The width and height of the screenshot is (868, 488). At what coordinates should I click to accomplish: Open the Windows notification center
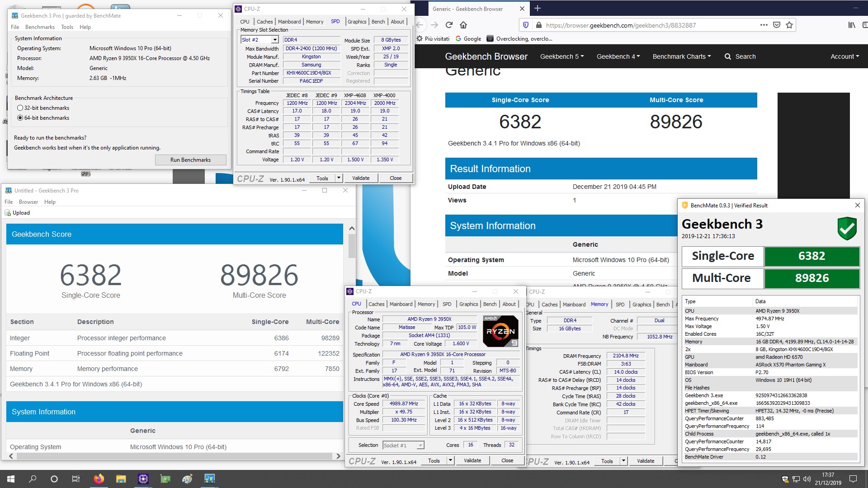pyautogui.click(x=853, y=479)
